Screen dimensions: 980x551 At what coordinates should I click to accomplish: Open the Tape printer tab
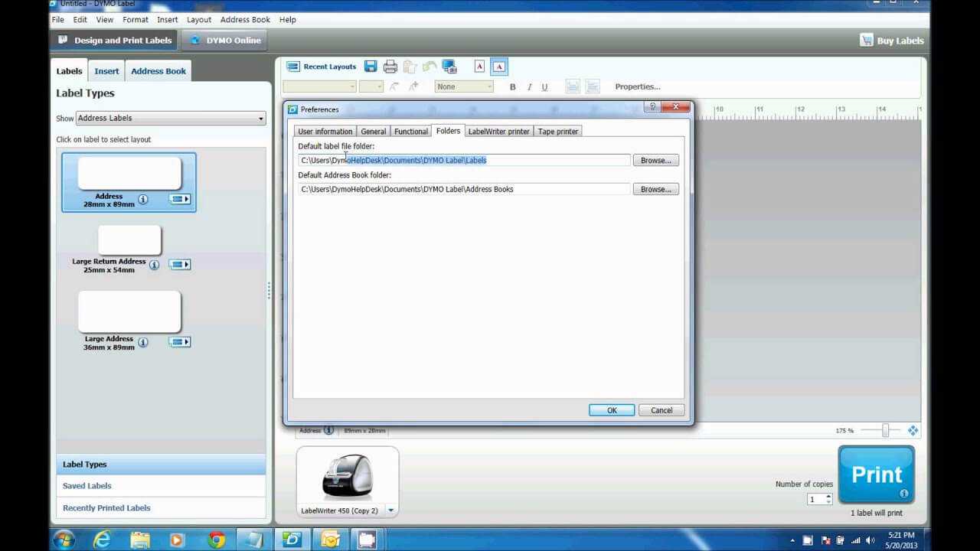click(x=558, y=132)
